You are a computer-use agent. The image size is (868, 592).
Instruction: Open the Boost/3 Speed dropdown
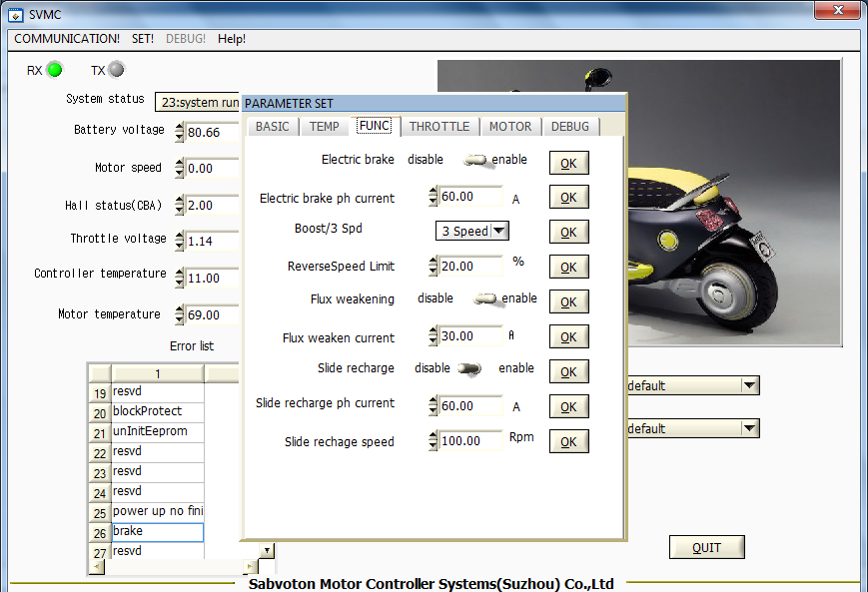(x=500, y=231)
